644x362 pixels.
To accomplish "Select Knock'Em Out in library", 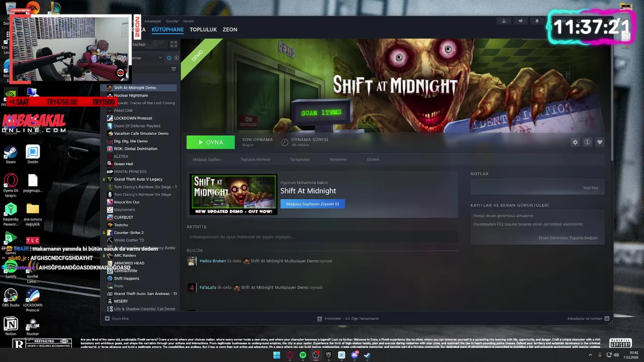I will pyautogui.click(x=126, y=202).
